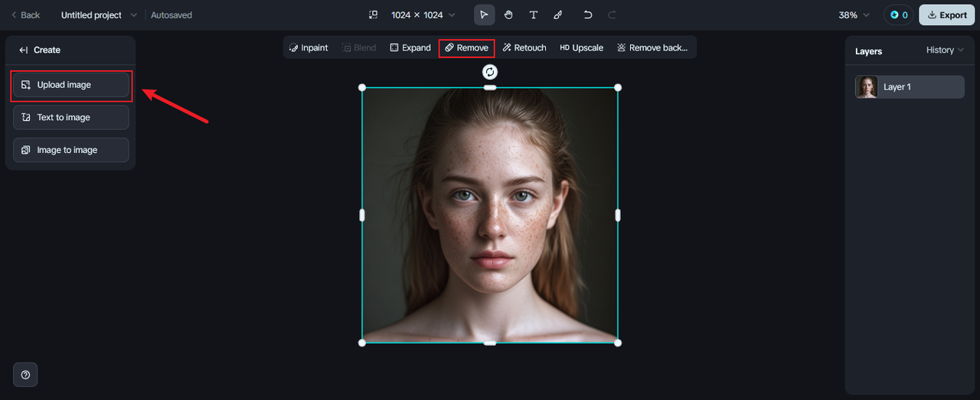Screen dimensions: 980x400
Task: Select the Remove background tool
Action: (652, 47)
